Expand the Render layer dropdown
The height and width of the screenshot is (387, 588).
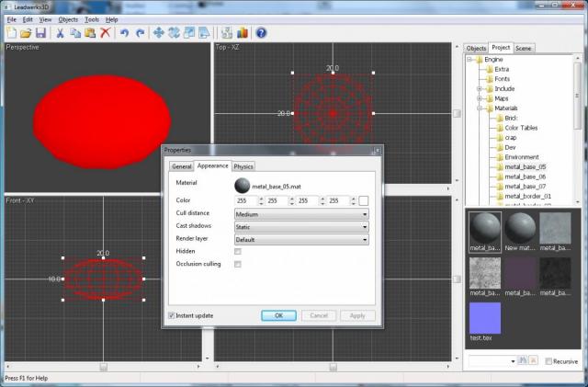(x=300, y=239)
